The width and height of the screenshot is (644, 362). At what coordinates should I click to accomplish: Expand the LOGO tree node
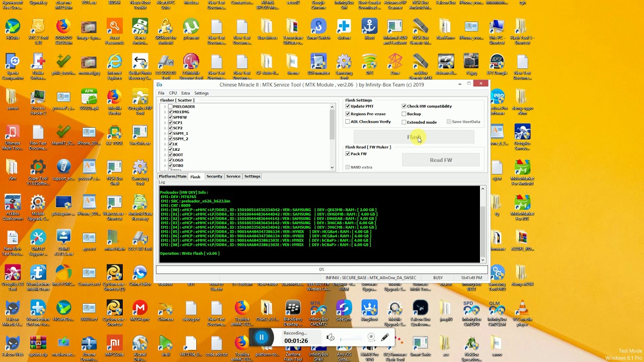tap(165, 160)
